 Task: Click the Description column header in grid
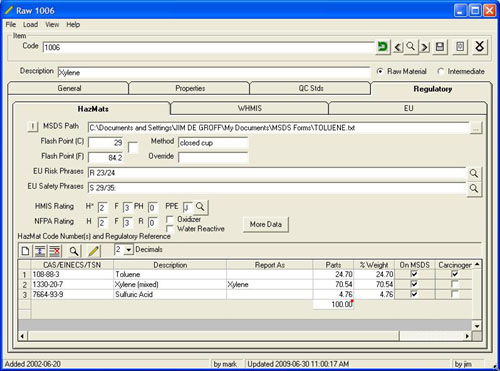coord(170,265)
